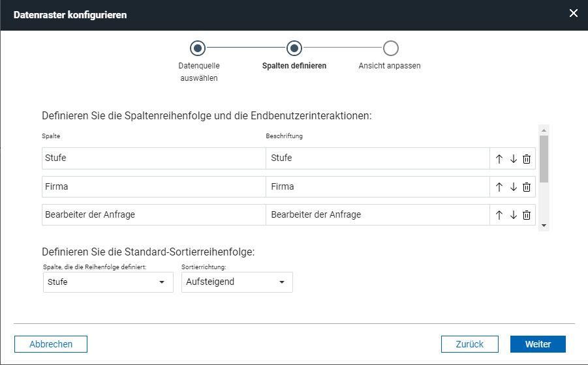Select the Datenquelle auswählen step circle

(198, 48)
